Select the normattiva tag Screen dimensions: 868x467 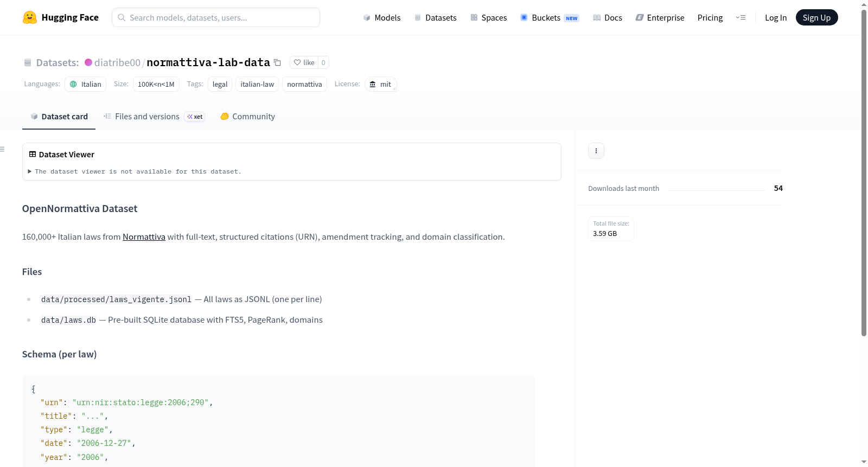click(x=304, y=84)
